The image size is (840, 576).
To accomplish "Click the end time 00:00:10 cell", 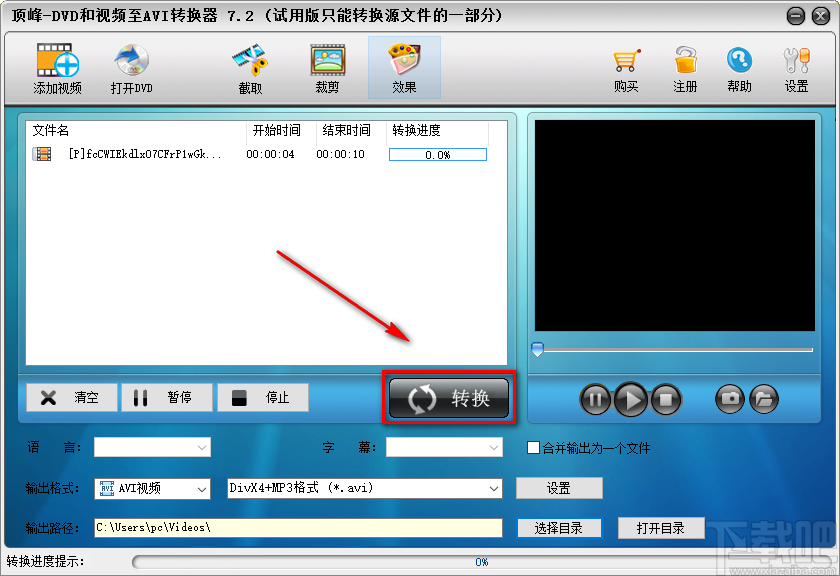I will pos(340,154).
